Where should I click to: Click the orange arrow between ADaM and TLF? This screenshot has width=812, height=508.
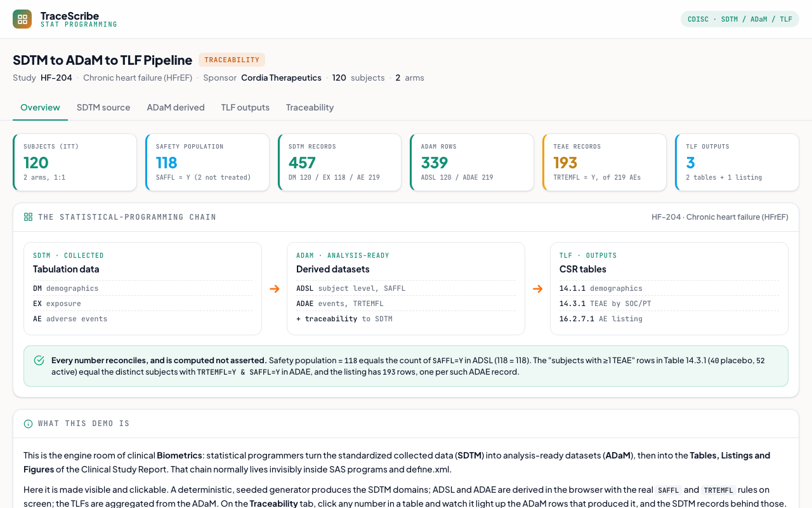pyautogui.click(x=537, y=289)
